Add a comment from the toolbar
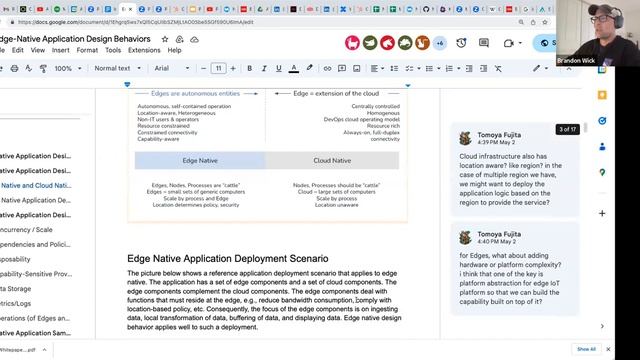 342,68
